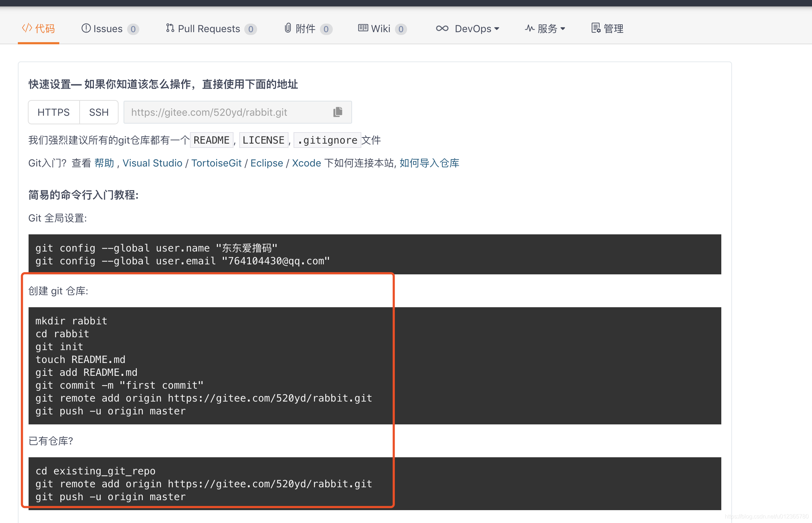Click the mkdir rabbit command line
Image resolution: width=812 pixels, height=523 pixels.
click(71, 321)
